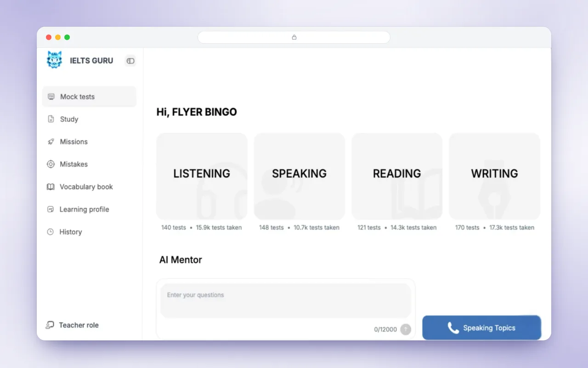Click the browser address bar lock icon
This screenshot has height=368, width=588.
(x=294, y=37)
